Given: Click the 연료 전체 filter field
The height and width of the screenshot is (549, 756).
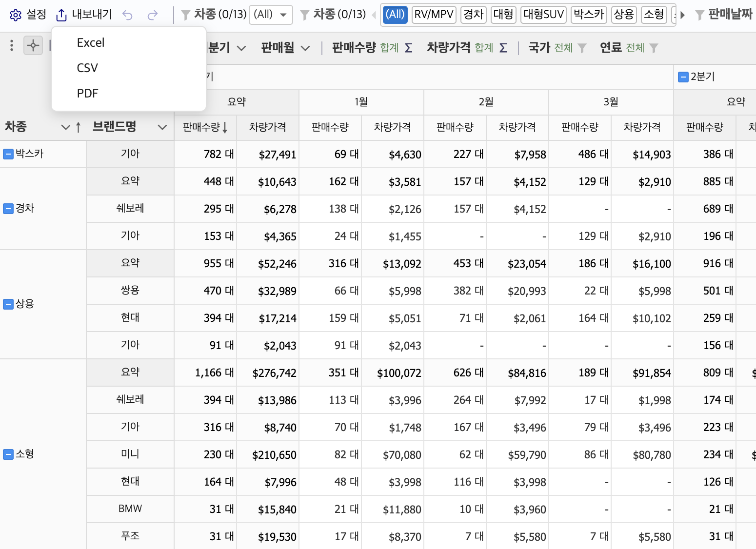Looking at the screenshot, I should pyautogui.click(x=629, y=48).
